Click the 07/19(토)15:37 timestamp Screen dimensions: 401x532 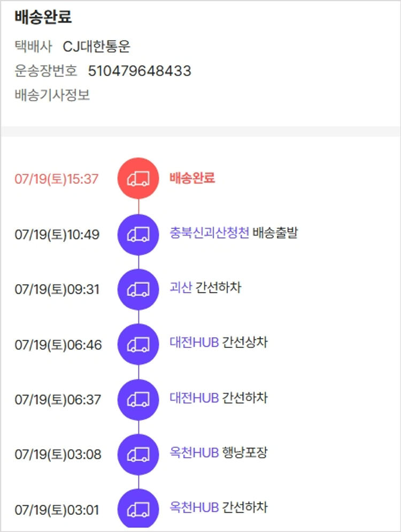click(57, 179)
